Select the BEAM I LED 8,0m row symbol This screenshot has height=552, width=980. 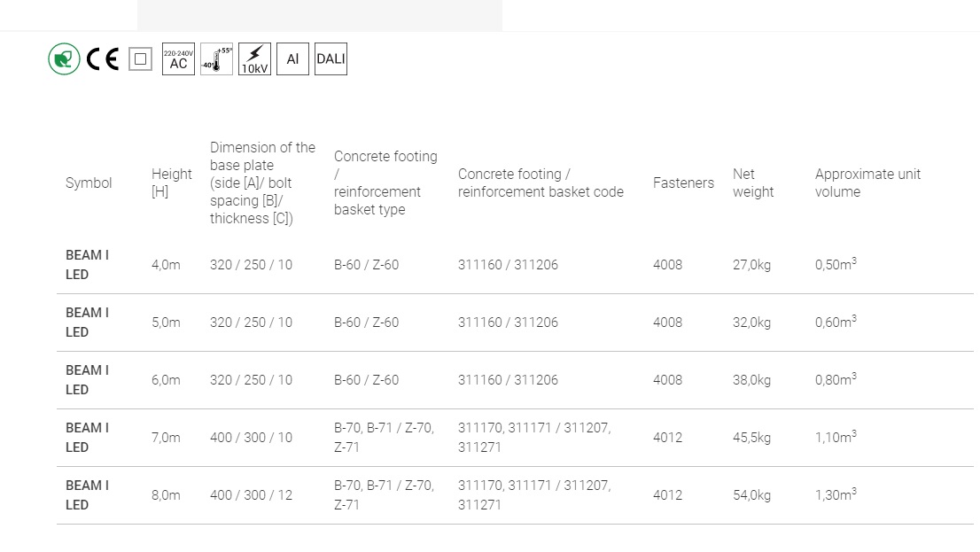tap(87, 495)
